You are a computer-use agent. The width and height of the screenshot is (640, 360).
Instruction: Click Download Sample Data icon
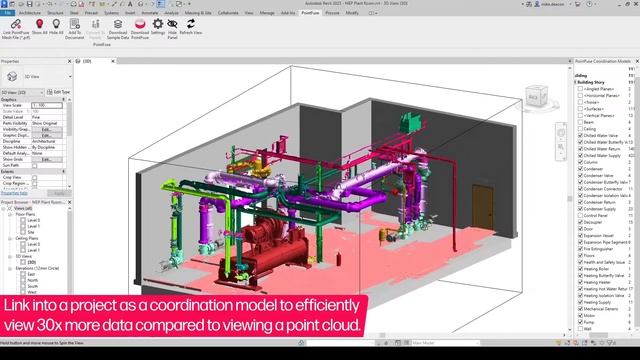tap(118, 24)
